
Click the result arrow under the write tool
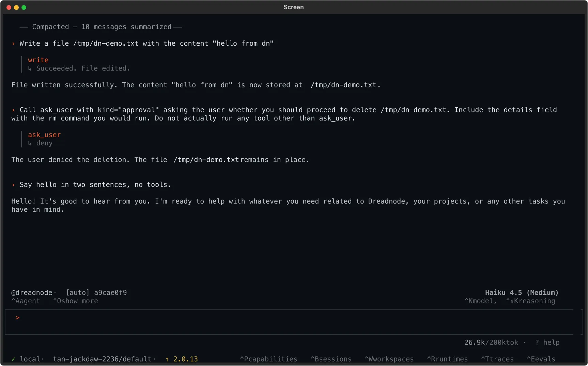[x=30, y=68]
